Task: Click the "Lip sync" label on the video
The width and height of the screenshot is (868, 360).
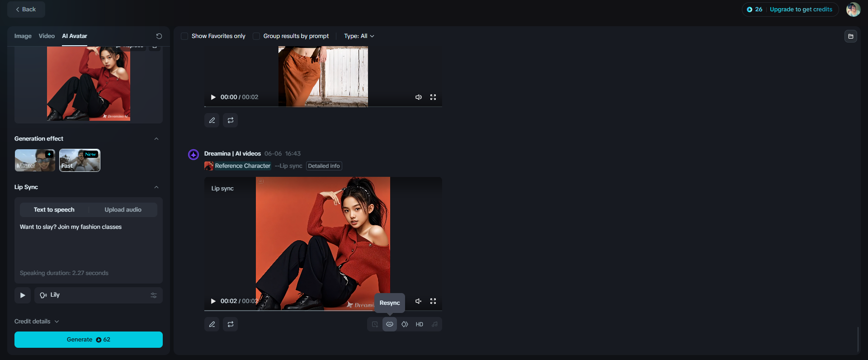Action: coord(222,189)
